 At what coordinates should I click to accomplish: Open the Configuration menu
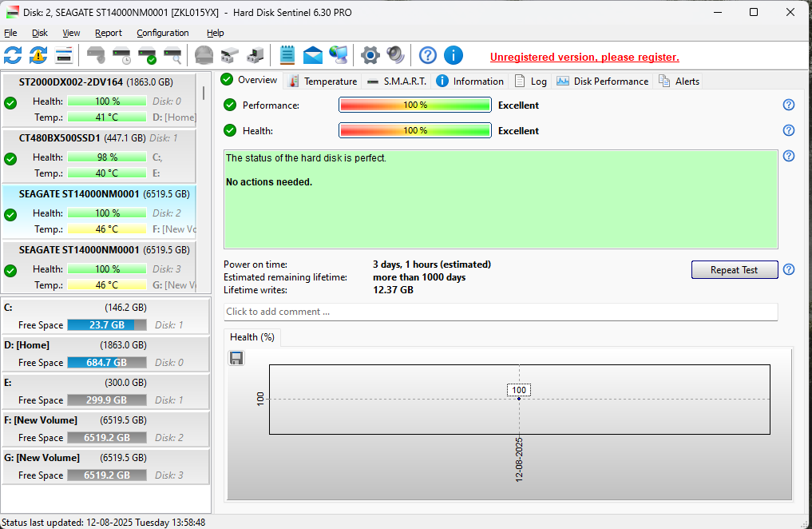[162, 33]
